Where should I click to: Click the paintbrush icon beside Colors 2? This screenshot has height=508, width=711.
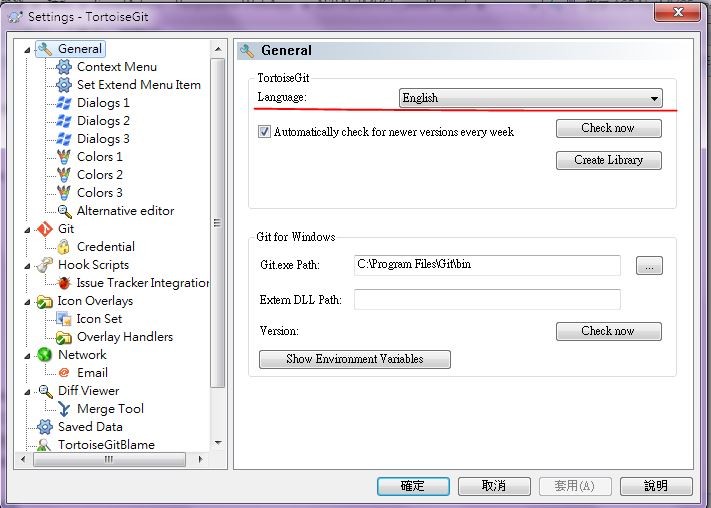pyautogui.click(x=64, y=175)
